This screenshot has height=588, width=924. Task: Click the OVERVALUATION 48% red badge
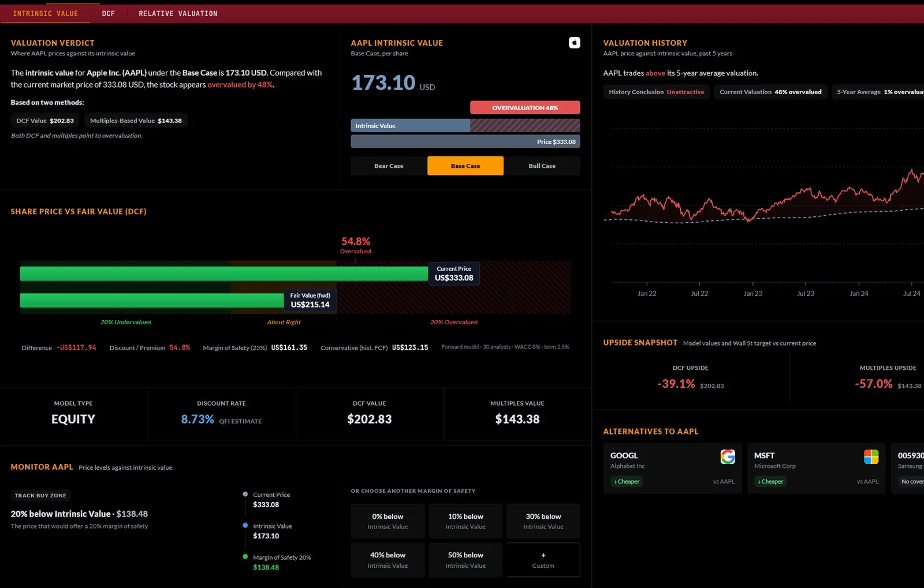(525, 107)
